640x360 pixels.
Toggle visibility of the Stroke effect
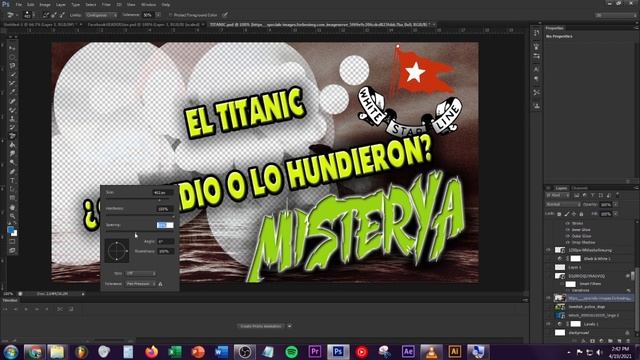pos(567,224)
